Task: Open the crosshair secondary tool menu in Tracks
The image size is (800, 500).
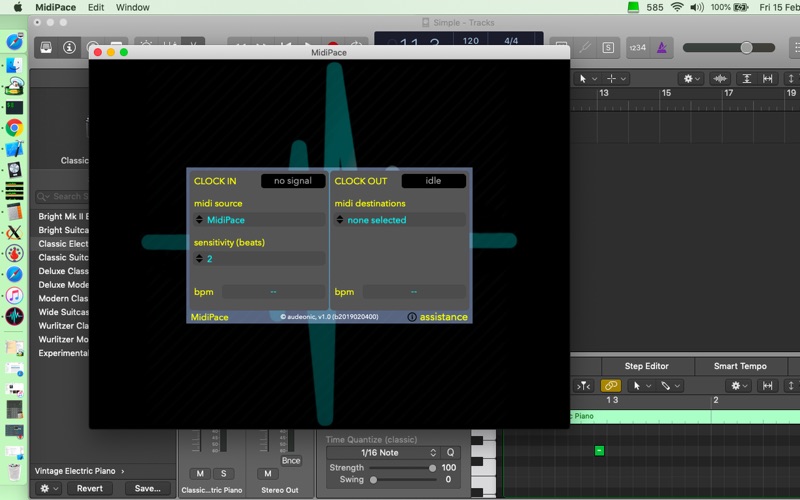Action: pyautogui.click(x=615, y=79)
